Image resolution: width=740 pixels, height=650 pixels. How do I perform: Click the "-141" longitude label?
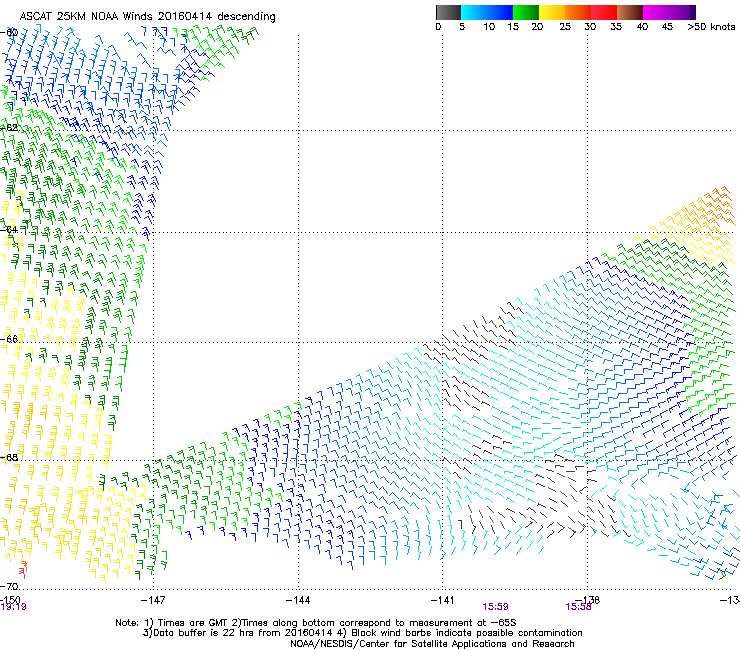pyautogui.click(x=442, y=600)
